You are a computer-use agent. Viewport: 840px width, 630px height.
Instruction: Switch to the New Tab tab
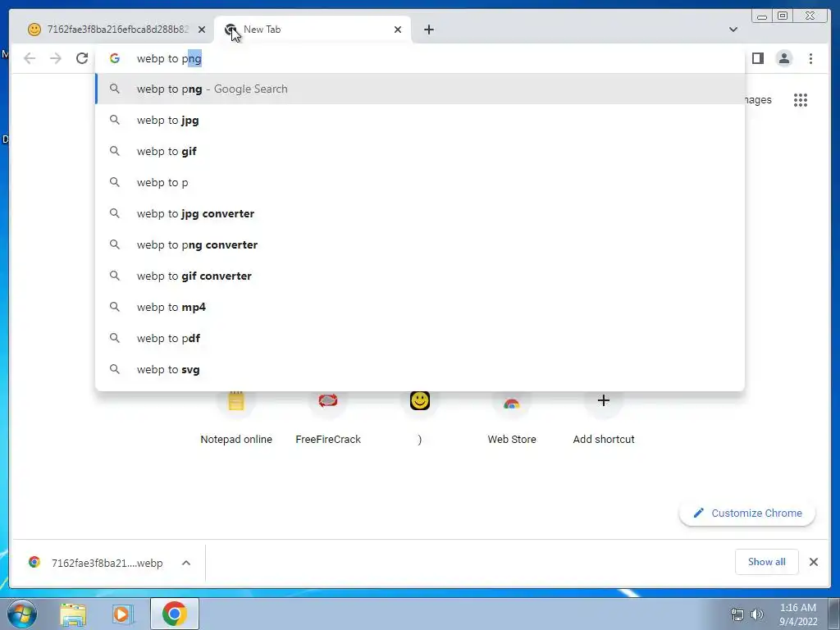[x=313, y=30]
